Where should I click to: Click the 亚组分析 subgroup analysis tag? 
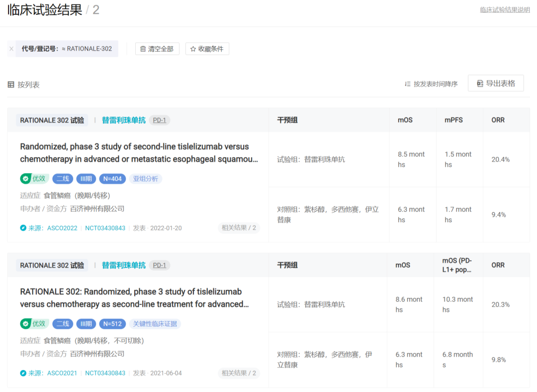tap(146, 179)
